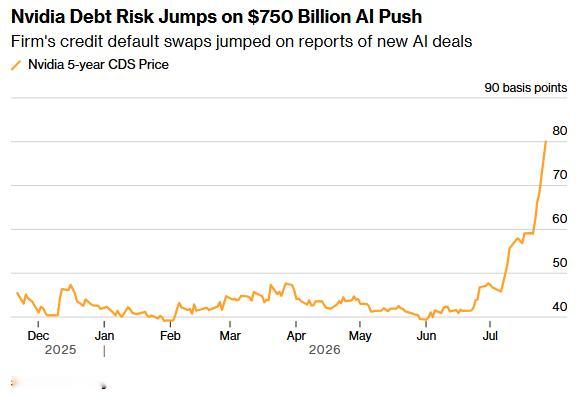Click the 40 y-axis value label
Screen dimensions: 586x398
[x=559, y=307]
